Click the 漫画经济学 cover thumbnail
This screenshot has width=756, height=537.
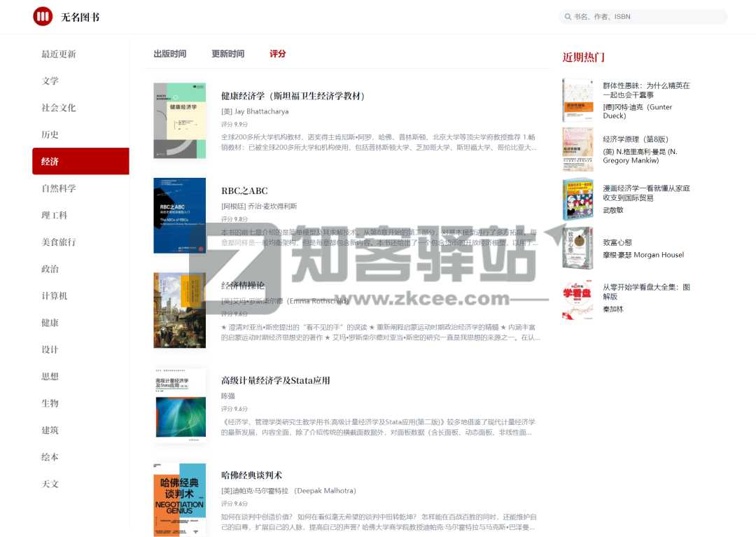click(577, 200)
